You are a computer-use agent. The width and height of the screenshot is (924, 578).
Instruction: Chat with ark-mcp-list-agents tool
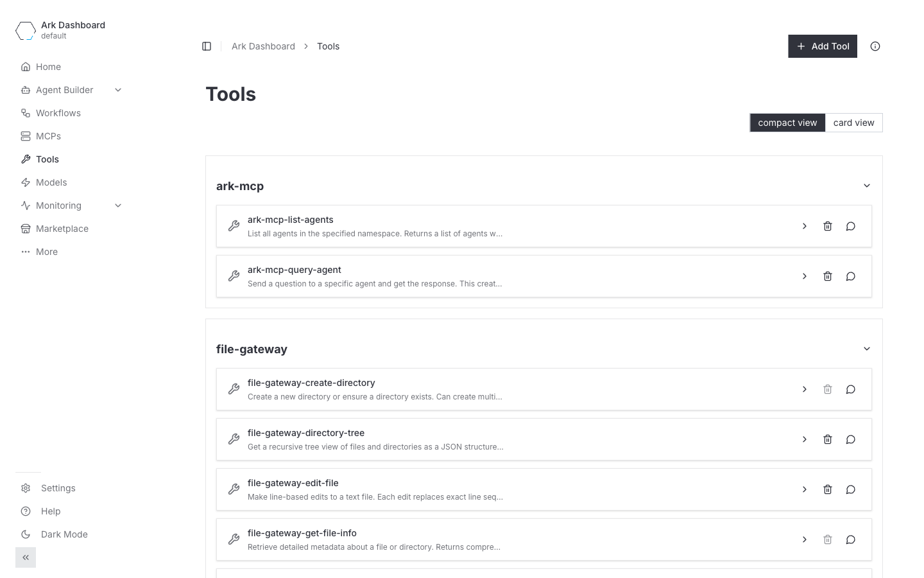851,226
